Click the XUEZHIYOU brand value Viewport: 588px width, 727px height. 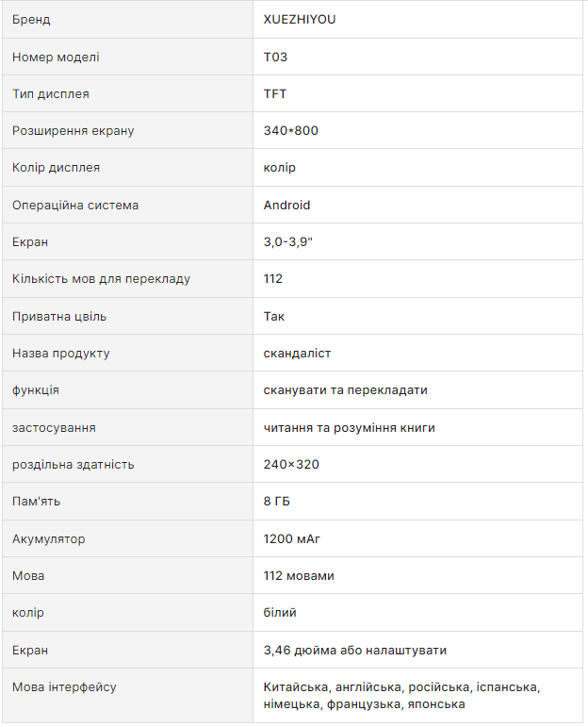pyautogui.click(x=302, y=20)
